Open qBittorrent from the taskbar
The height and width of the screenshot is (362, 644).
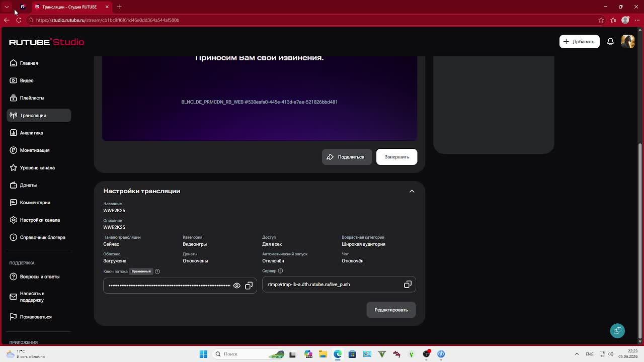coord(441,354)
